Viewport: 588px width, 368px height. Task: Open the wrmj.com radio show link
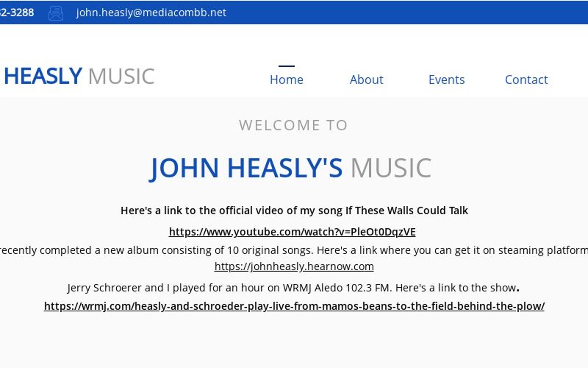tap(294, 306)
